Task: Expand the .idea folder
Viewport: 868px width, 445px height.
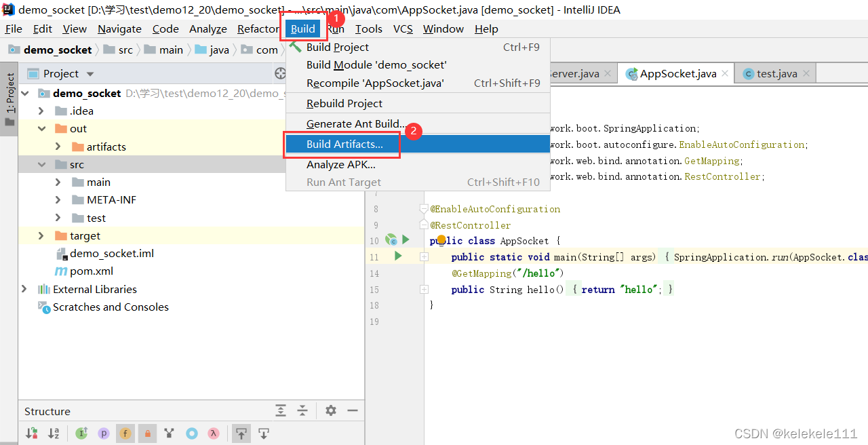Action: point(41,111)
